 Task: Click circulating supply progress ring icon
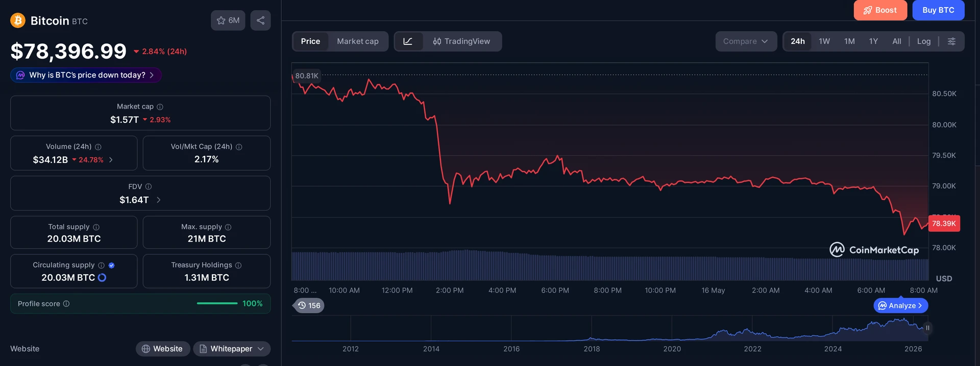pos(102,277)
